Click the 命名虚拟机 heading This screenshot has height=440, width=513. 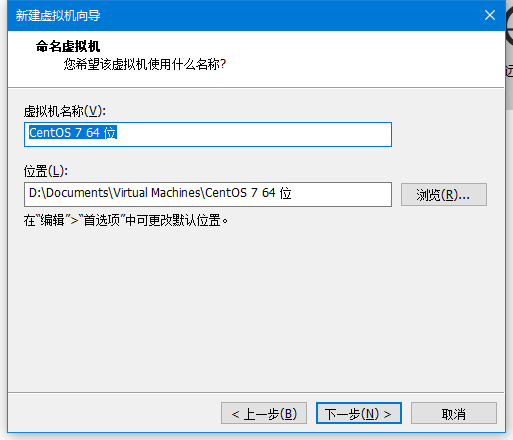[x=68, y=46]
